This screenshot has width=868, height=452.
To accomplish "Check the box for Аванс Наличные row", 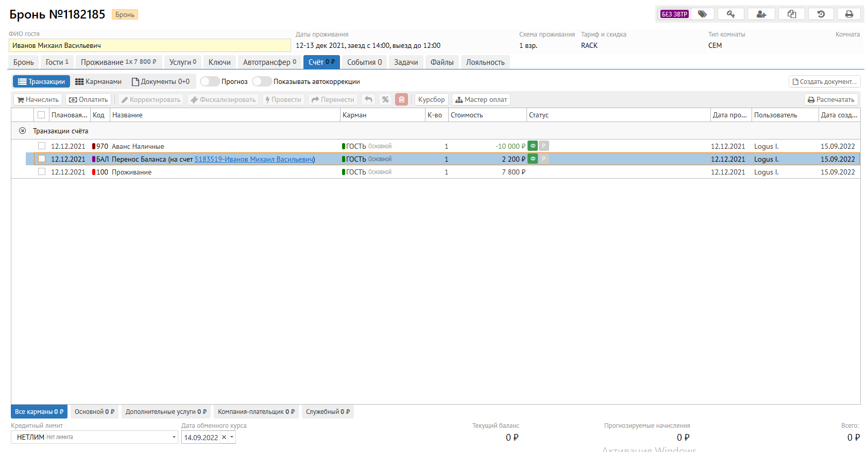I will click(x=42, y=146).
